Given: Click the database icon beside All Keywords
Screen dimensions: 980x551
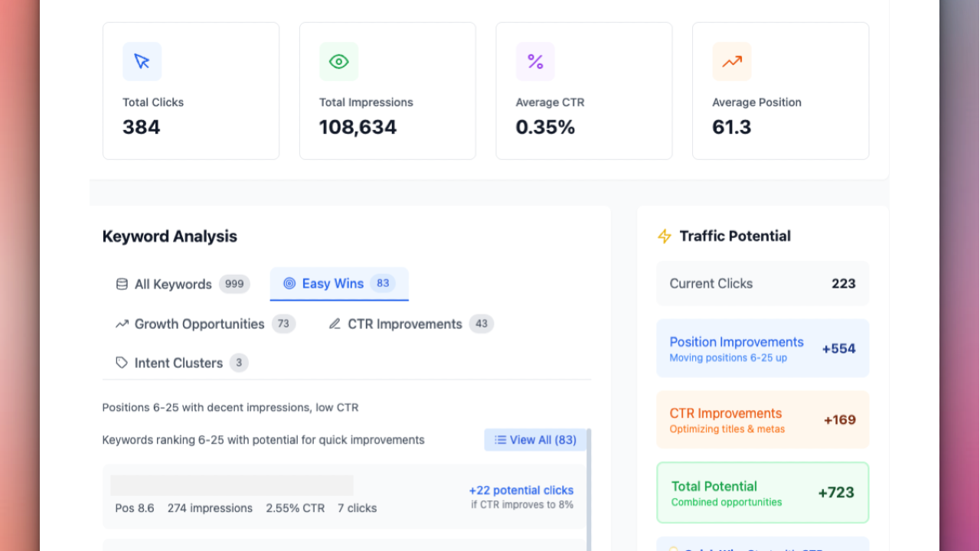Looking at the screenshot, I should point(122,284).
